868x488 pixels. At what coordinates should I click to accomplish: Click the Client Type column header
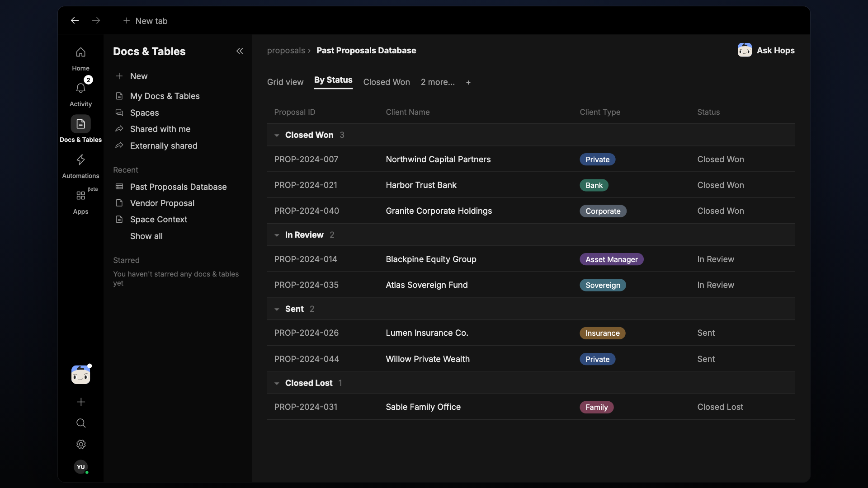click(x=600, y=112)
